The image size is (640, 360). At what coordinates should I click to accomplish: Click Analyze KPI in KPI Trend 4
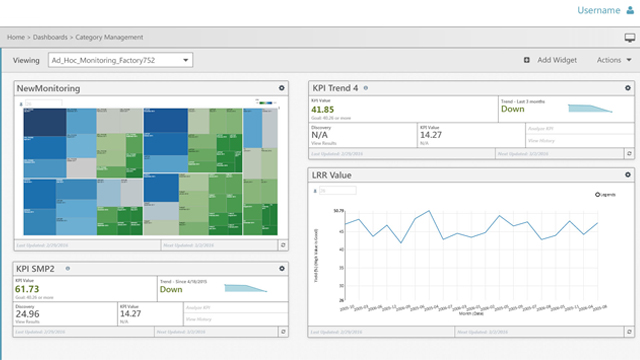[x=540, y=129]
